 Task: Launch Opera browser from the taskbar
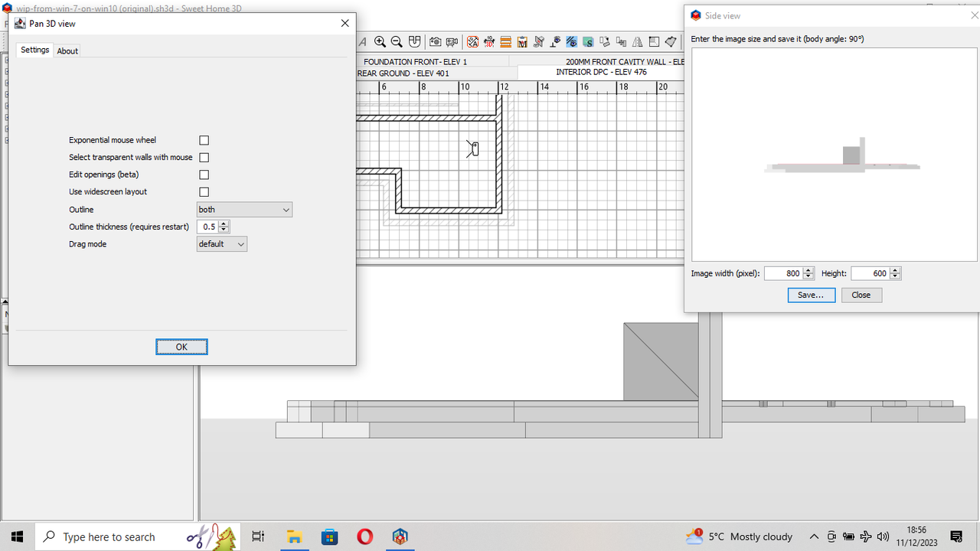pos(365,536)
